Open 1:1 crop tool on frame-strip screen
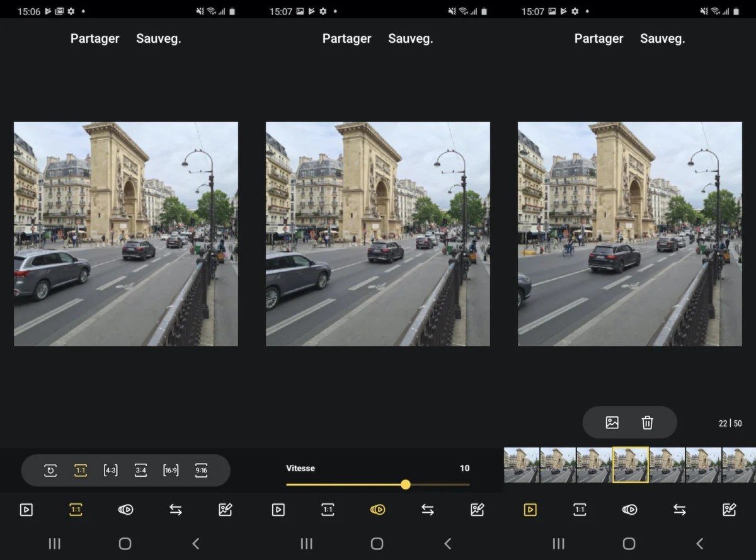Screen dimensions: 756x560 pyautogui.click(x=580, y=510)
